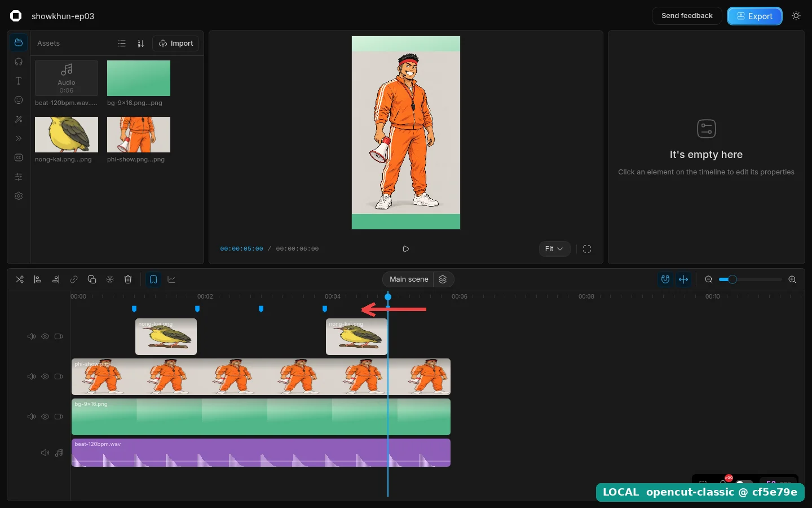Screen dimensions: 812x508
Task: Click the Import button
Action: 176,43
